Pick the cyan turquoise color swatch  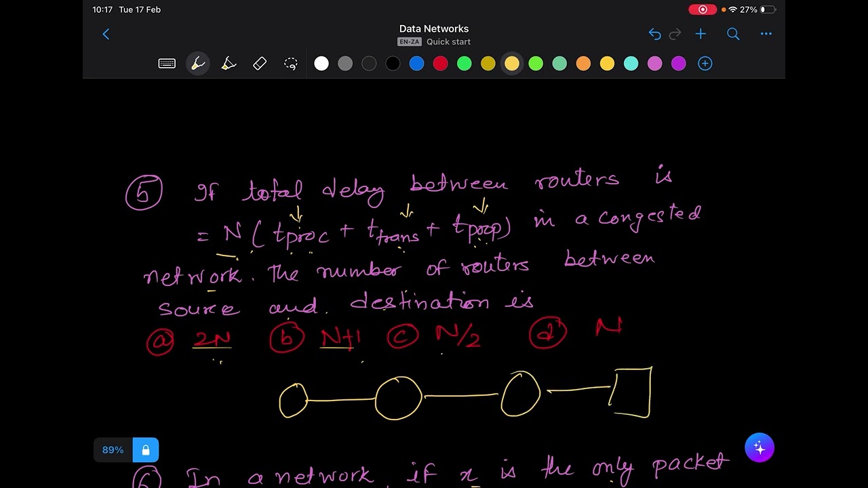click(x=631, y=64)
